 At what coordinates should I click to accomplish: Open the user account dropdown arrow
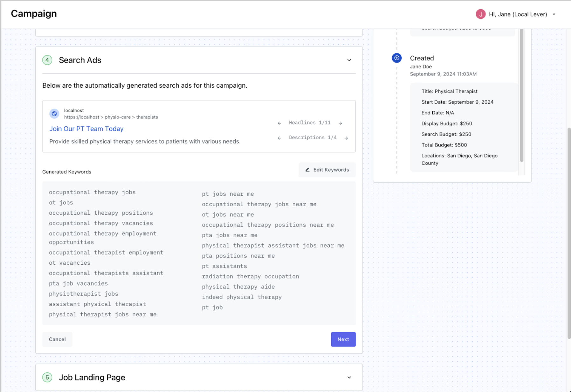click(554, 14)
